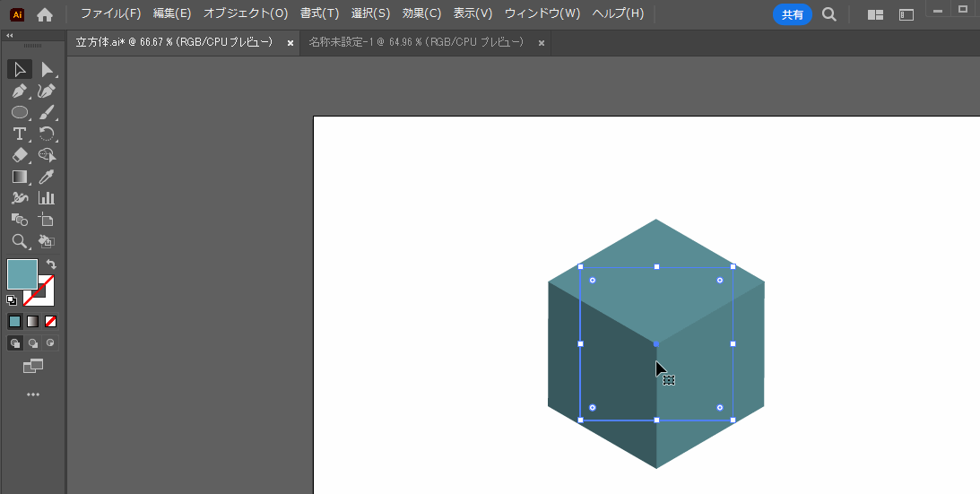
Task: Close the 名称未設定-1 tab
Action: coord(542,43)
